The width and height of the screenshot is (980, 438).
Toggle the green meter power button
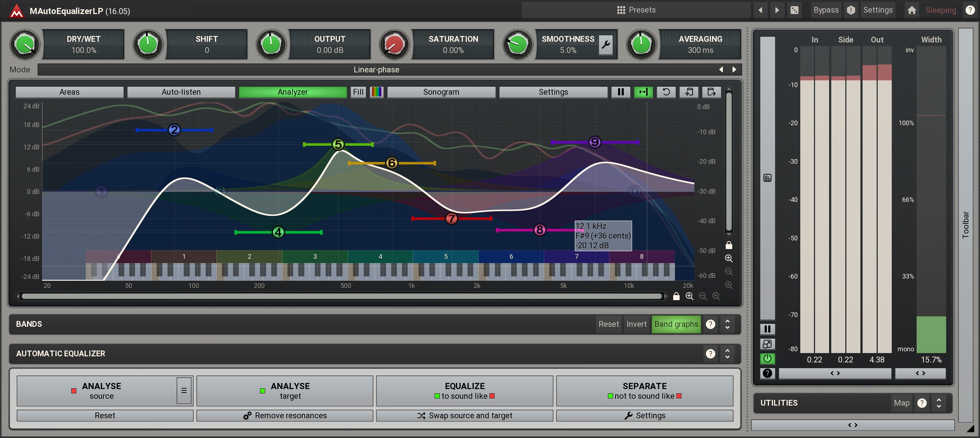coord(767,358)
